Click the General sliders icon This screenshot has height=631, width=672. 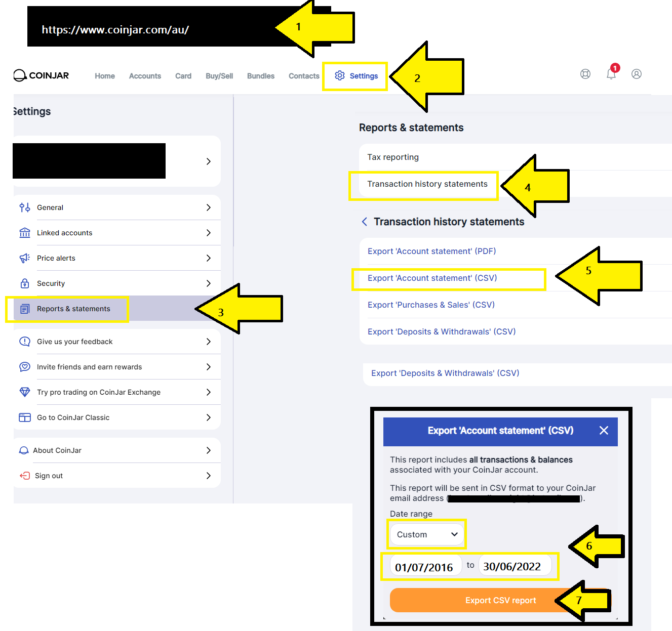(x=25, y=207)
